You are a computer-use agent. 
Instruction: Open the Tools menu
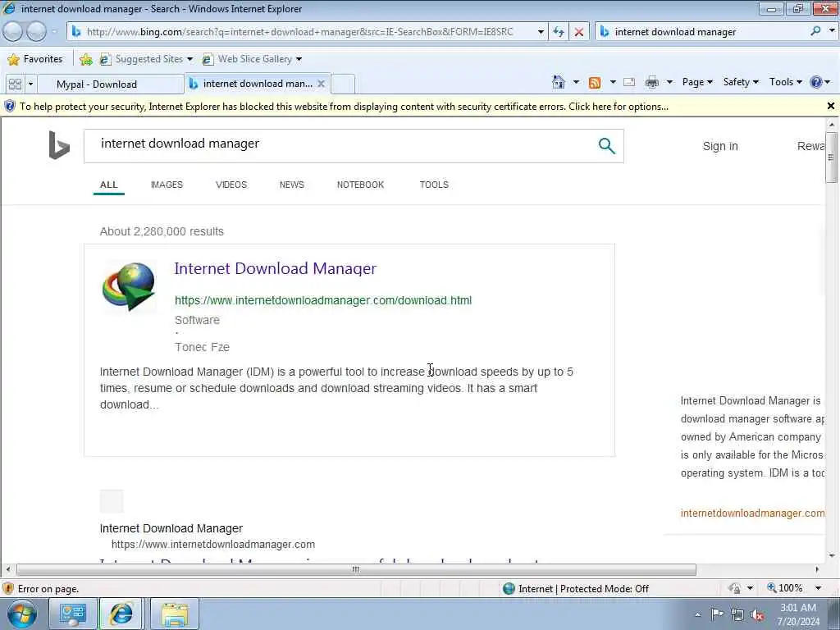click(785, 82)
